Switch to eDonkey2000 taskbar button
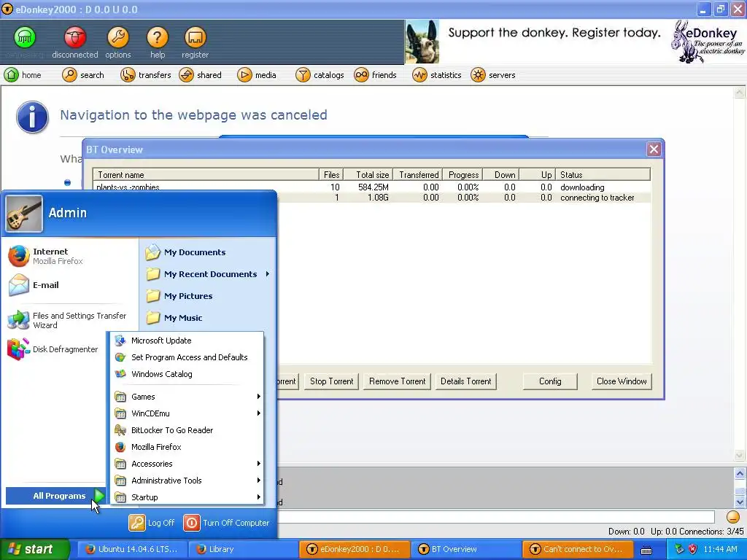747x560 pixels. tap(355, 549)
